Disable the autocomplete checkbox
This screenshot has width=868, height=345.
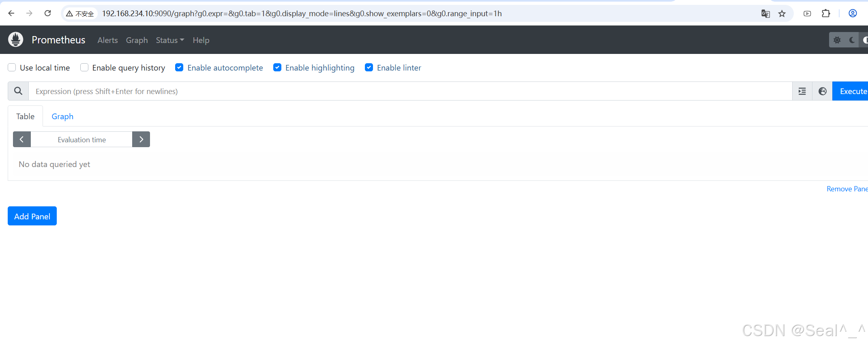tap(179, 68)
